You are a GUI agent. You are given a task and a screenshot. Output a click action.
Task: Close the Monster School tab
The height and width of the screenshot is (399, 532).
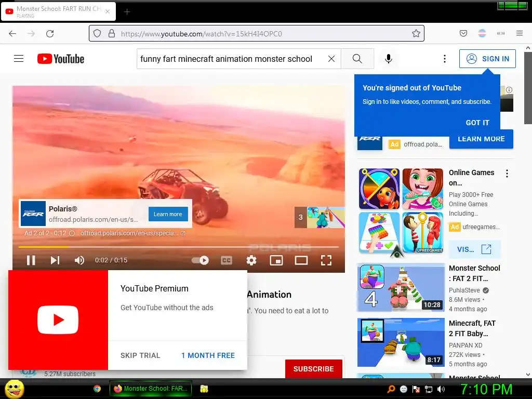[108, 11]
